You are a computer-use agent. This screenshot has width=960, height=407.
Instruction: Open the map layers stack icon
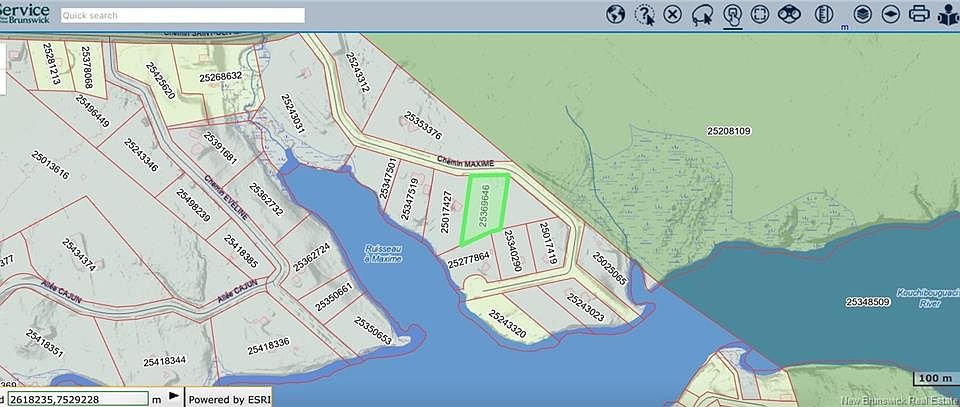(863, 14)
